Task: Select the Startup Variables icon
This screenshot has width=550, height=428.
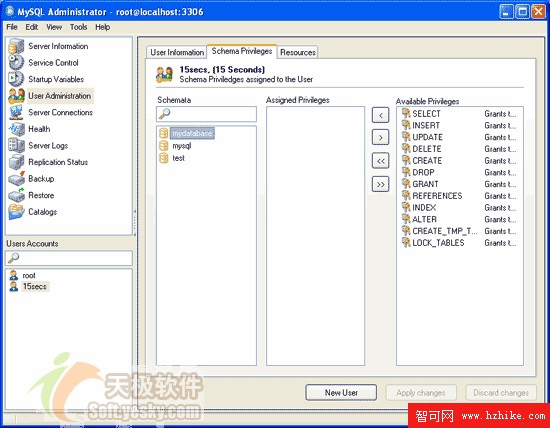Action: pos(16,79)
